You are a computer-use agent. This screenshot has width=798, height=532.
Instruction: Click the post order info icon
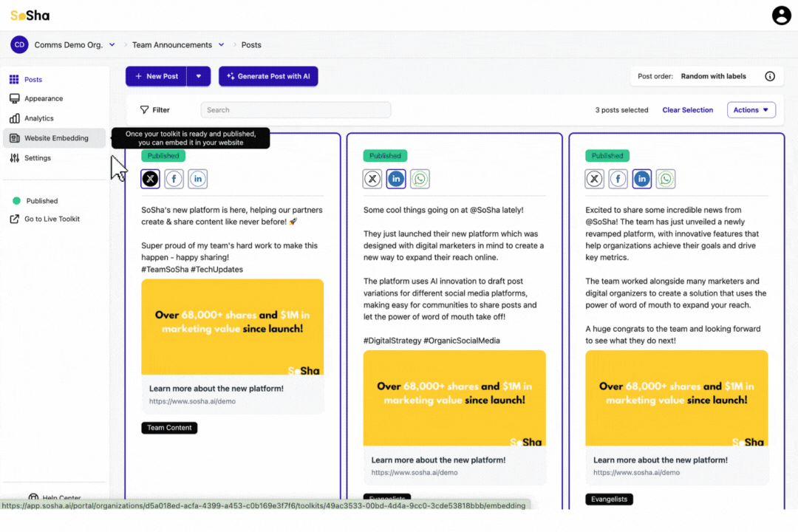click(x=769, y=76)
